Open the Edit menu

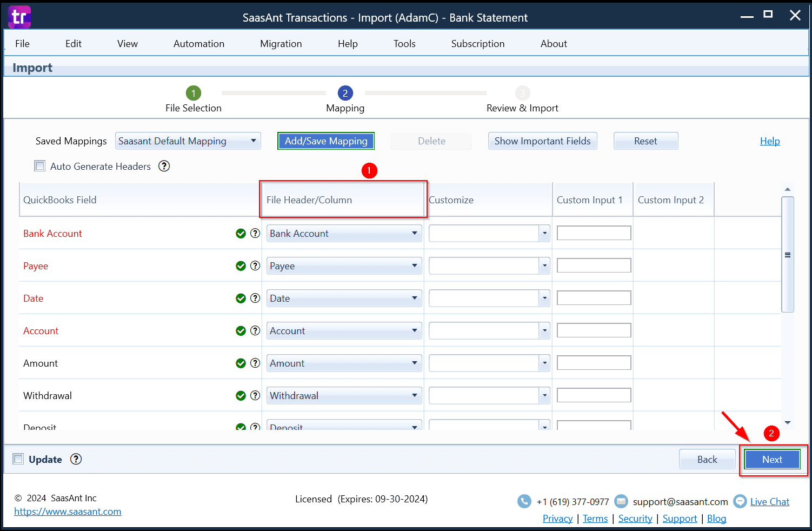(74, 44)
